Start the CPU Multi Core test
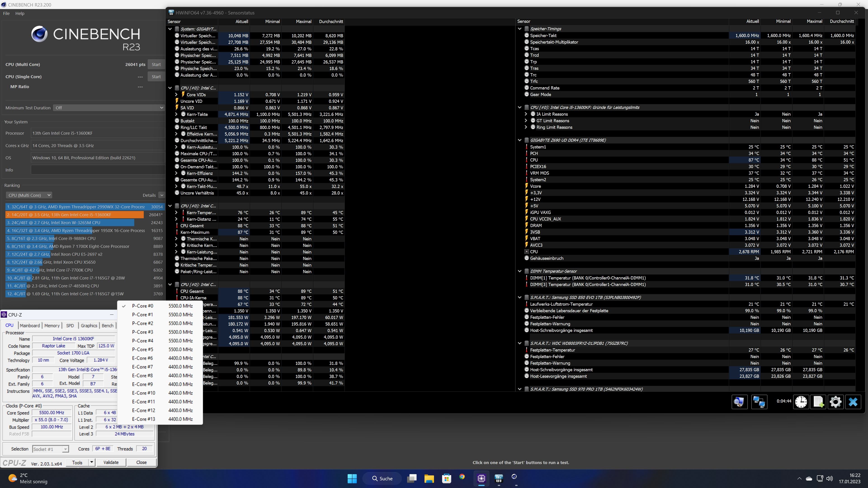 (x=156, y=64)
